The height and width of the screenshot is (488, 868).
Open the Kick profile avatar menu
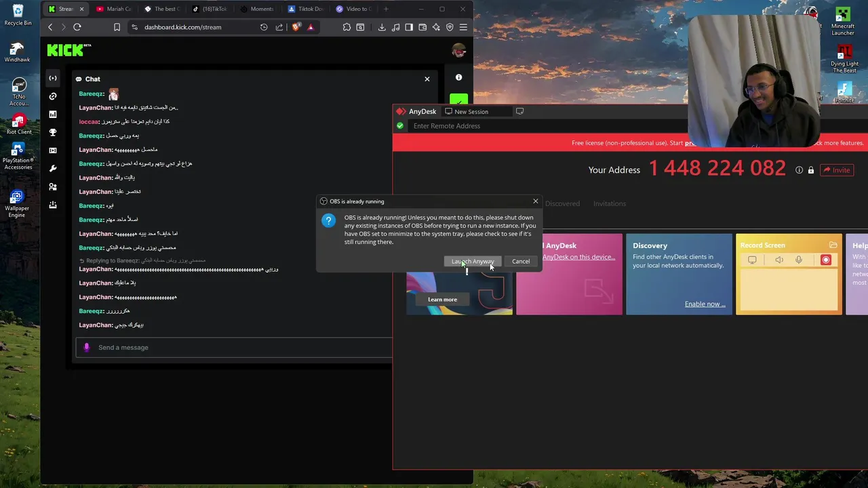tap(458, 51)
